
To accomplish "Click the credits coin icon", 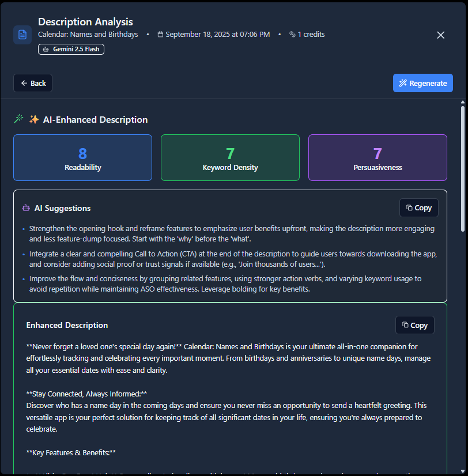I will (x=292, y=35).
